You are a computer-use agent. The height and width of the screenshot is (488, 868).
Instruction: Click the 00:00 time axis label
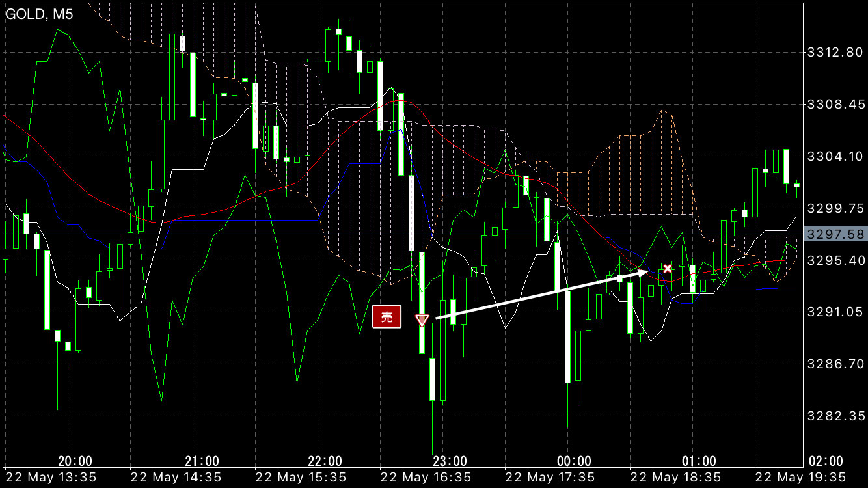[575, 461]
